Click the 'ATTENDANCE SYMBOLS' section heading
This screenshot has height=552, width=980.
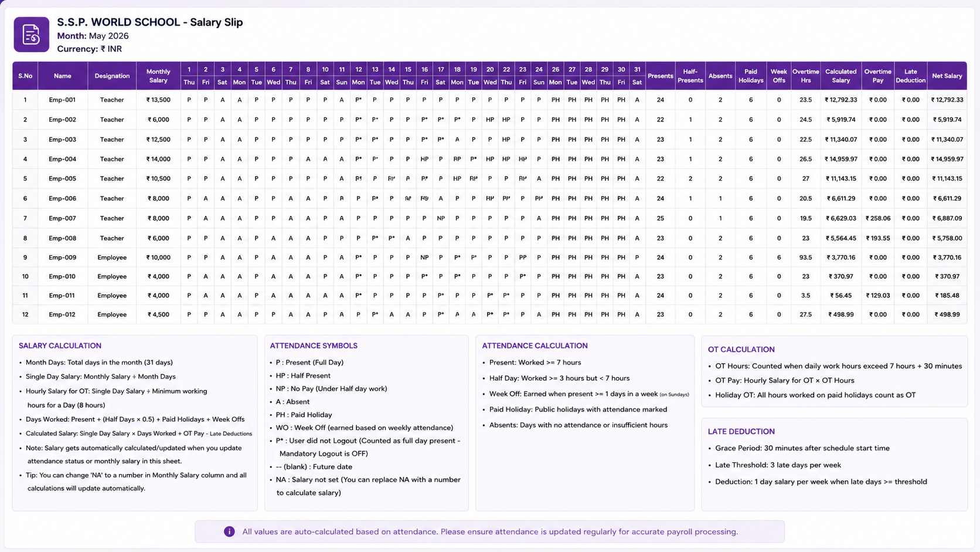[314, 346]
